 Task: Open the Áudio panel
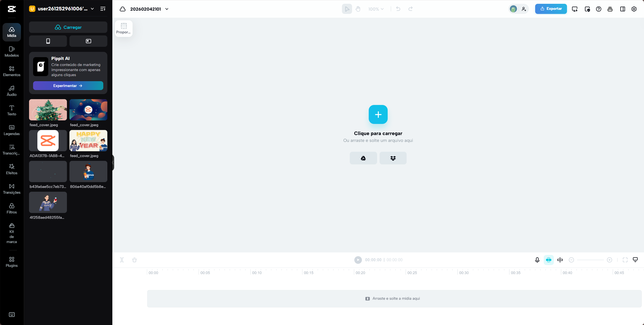tap(11, 91)
